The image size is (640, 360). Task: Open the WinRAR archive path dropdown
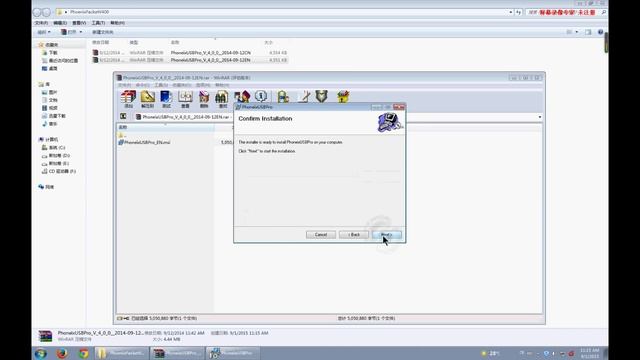tap(540, 117)
